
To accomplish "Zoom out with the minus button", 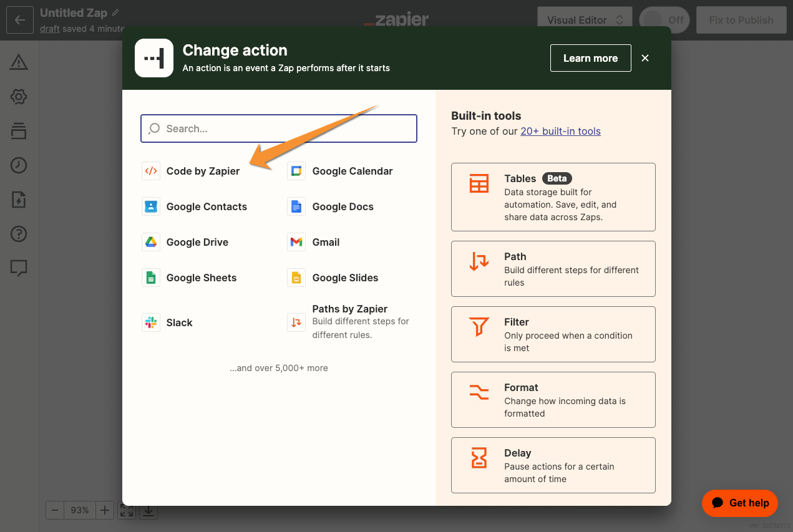I will pos(55,510).
